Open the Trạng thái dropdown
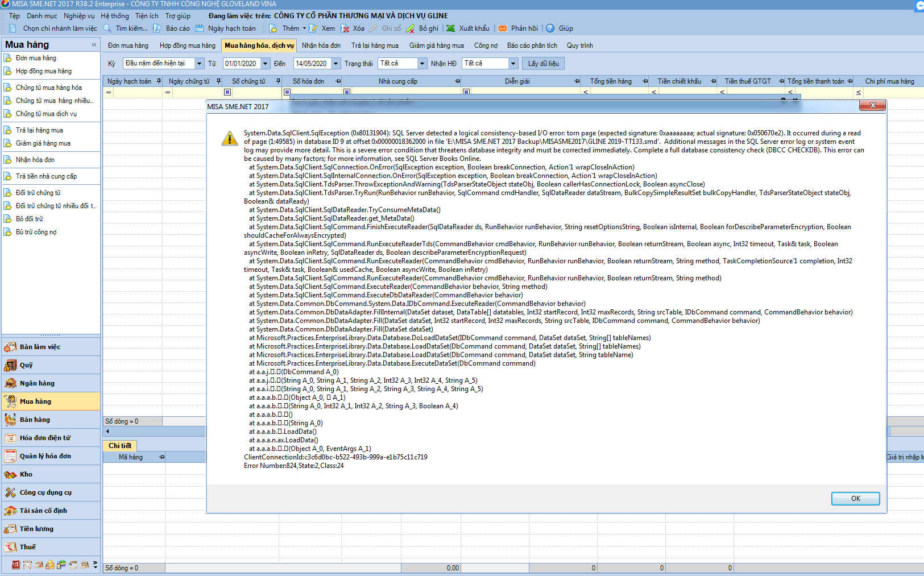 tap(422, 64)
